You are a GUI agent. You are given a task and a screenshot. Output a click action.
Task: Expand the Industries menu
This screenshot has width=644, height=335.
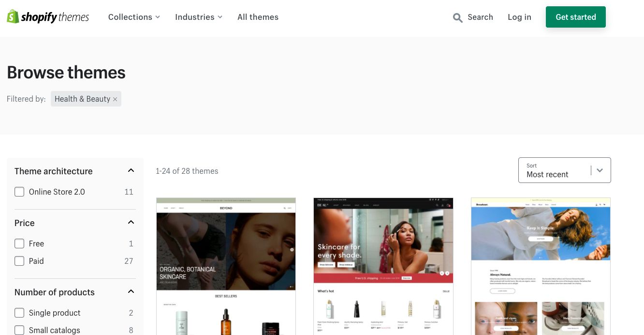click(198, 17)
